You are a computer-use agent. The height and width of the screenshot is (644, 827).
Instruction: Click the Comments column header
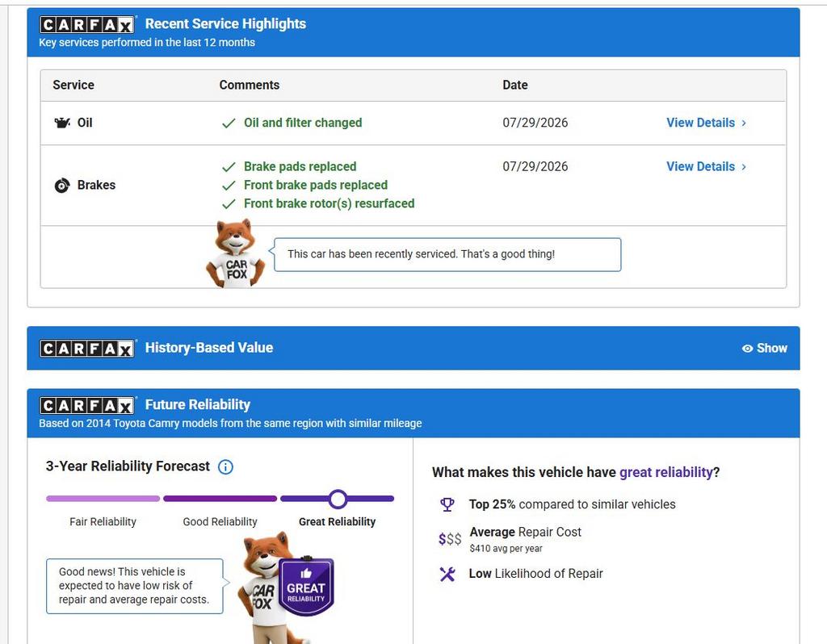click(x=250, y=85)
